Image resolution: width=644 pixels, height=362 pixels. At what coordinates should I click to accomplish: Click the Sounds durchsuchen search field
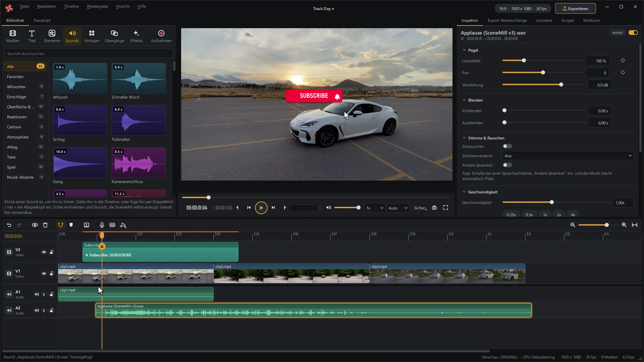click(89, 54)
